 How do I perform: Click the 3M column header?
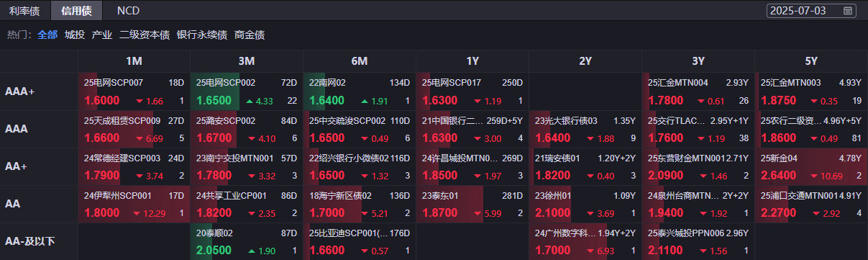[x=247, y=60]
